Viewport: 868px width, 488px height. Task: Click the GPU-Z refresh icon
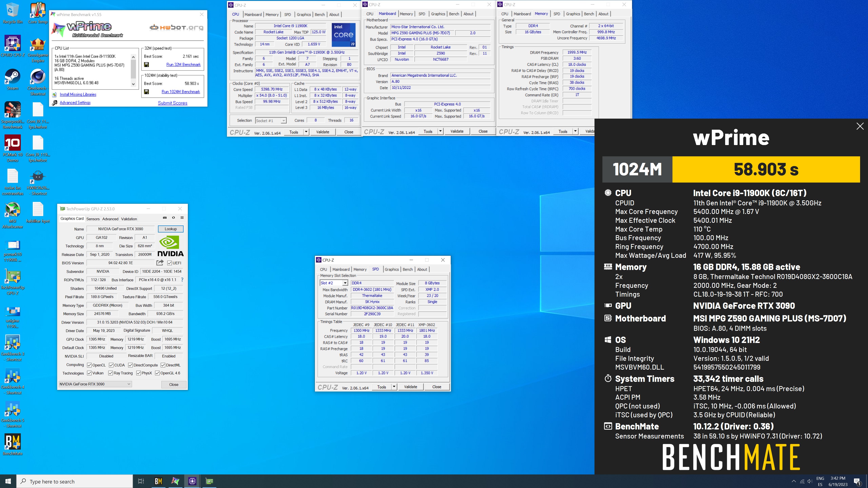coord(174,218)
